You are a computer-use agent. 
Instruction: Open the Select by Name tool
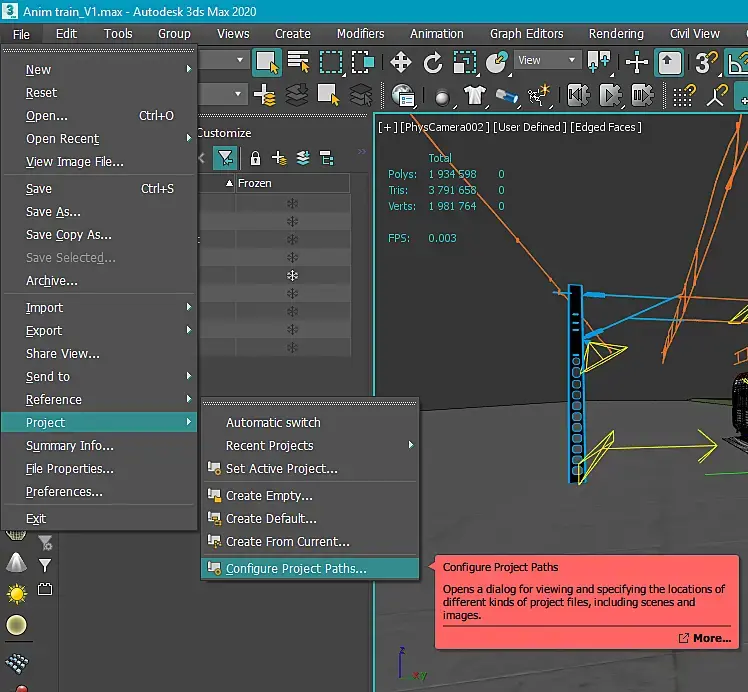(299, 62)
